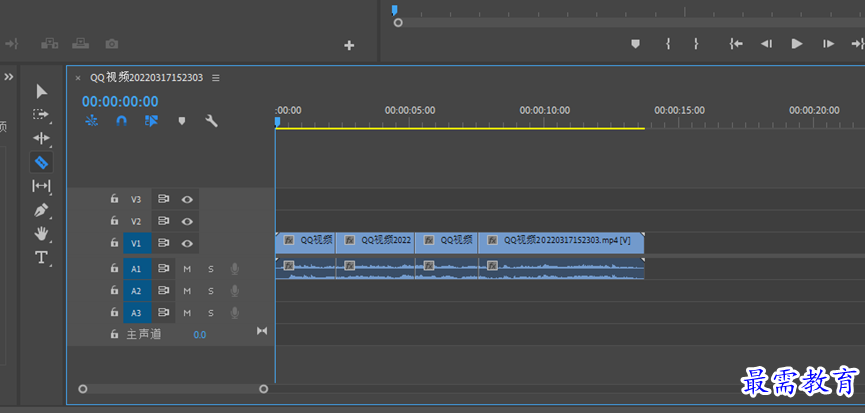Select the Pen tool
The height and width of the screenshot is (413, 865).
pyautogui.click(x=41, y=210)
